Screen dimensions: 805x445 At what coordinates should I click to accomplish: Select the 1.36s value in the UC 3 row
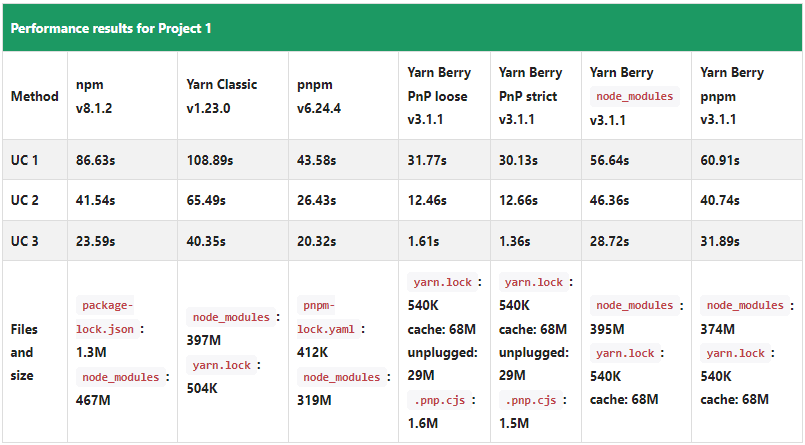pyautogui.click(x=515, y=242)
